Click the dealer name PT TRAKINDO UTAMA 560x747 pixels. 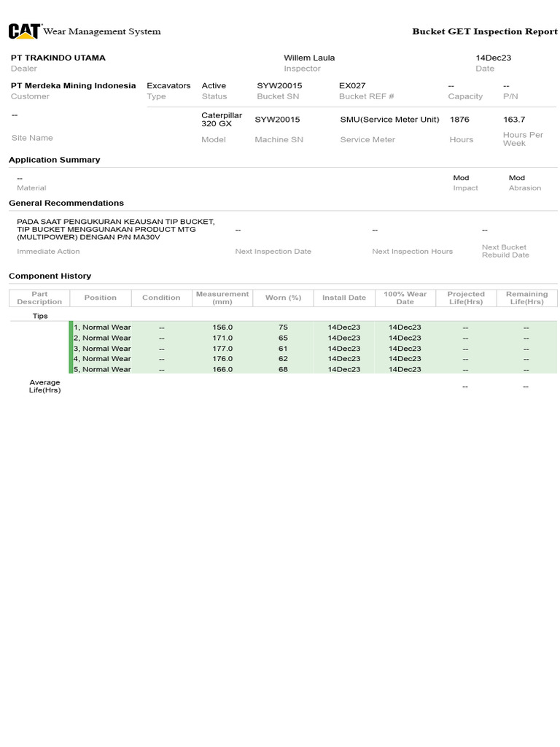pos(58,58)
